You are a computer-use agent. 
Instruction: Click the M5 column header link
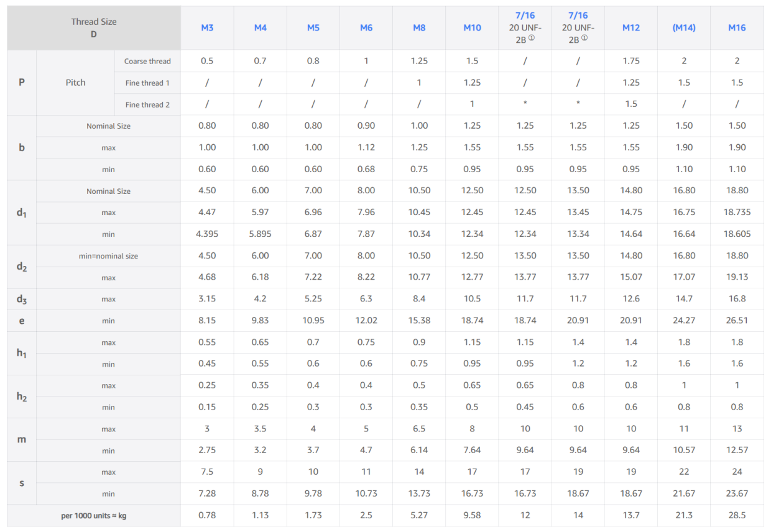click(313, 28)
